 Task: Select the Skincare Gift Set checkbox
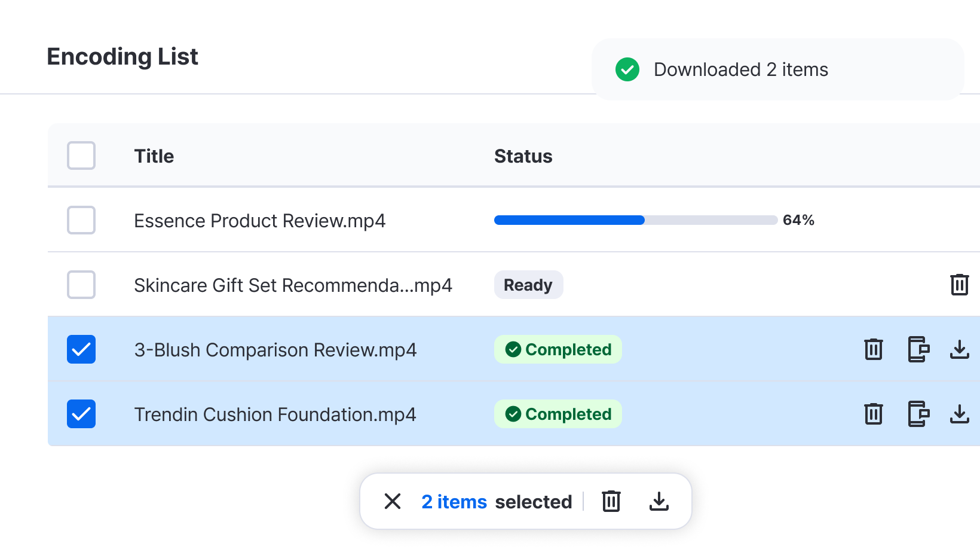click(x=81, y=285)
